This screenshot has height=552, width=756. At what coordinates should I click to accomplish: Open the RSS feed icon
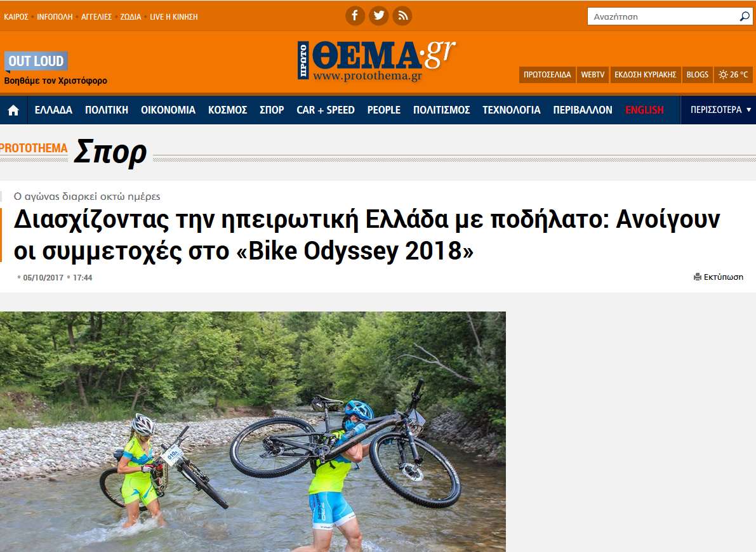coord(402,16)
